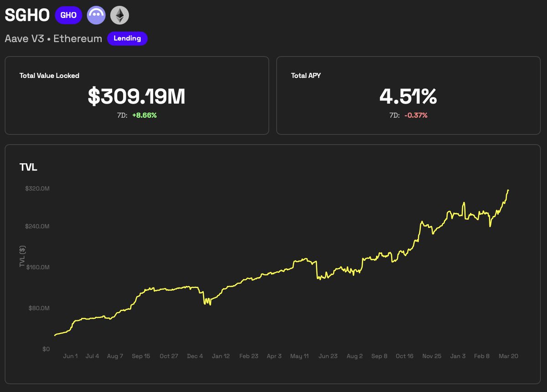
Task: Click the +8.66% seven-day TVL change
Action: [144, 115]
